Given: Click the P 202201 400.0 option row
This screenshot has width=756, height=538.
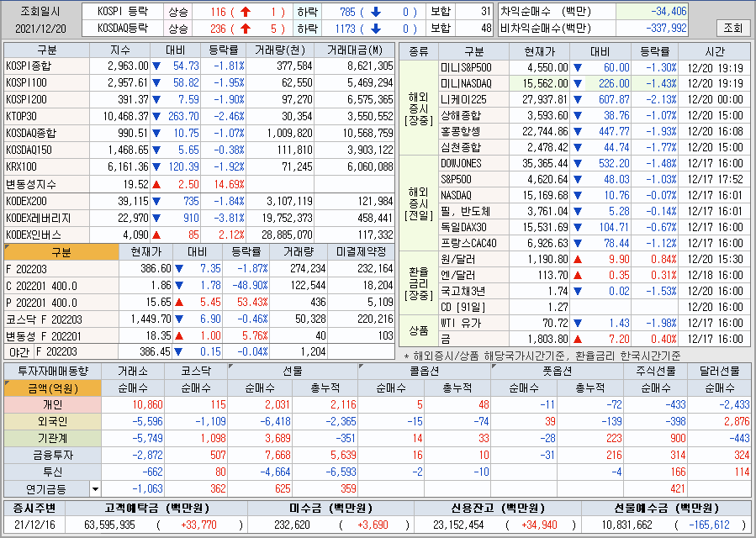Looking at the screenshot, I should [199, 303].
